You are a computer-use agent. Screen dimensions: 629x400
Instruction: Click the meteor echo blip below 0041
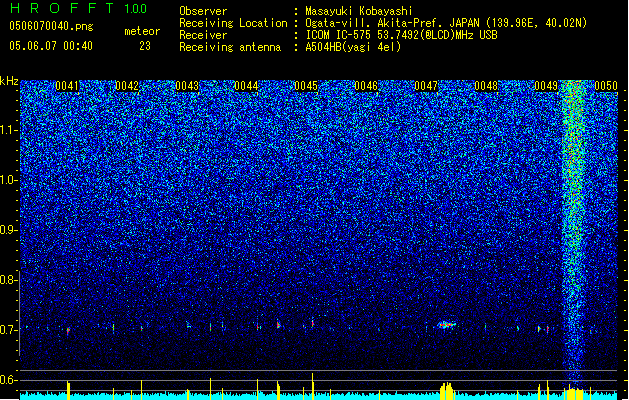tap(68, 331)
